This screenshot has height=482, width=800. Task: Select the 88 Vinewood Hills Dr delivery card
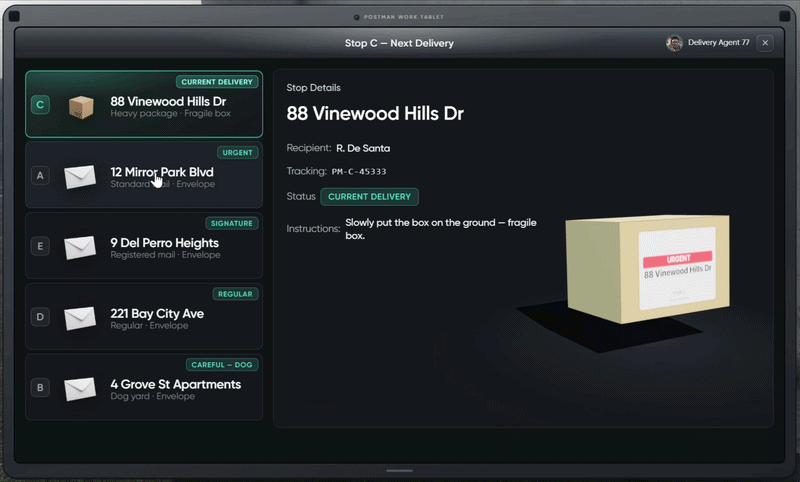tap(144, 104)
